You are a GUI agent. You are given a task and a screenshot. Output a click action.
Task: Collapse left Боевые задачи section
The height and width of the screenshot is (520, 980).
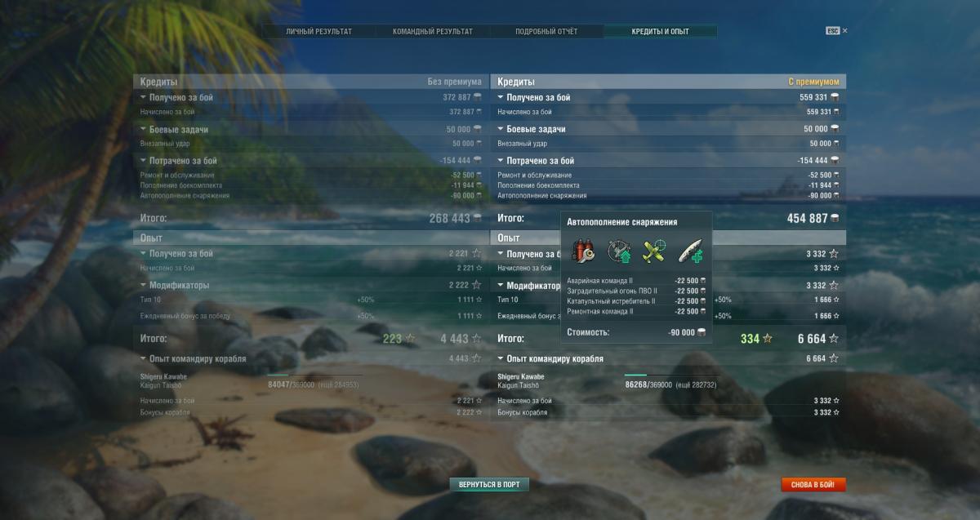tap(144, 129)
